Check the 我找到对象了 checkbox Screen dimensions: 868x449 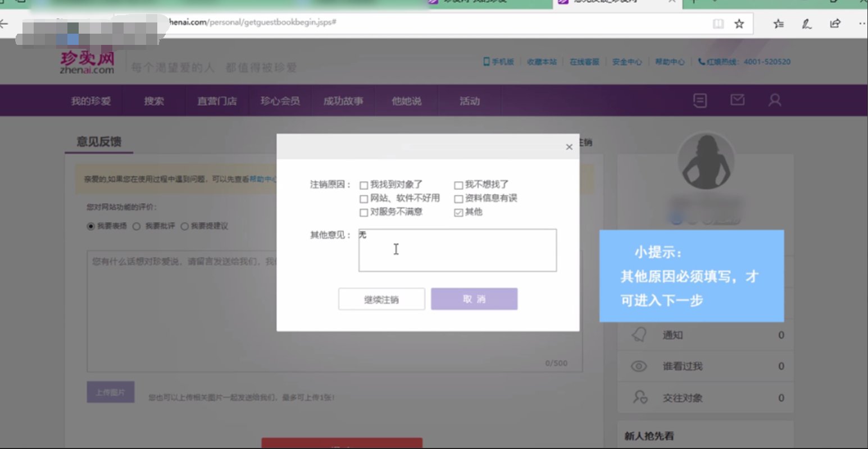363,184
